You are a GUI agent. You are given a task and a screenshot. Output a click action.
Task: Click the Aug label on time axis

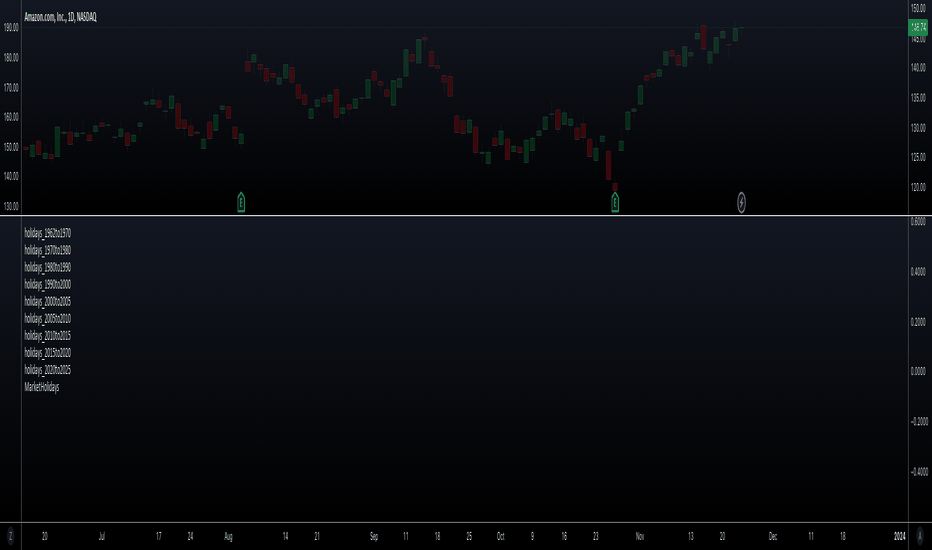[x=228, y=536]
